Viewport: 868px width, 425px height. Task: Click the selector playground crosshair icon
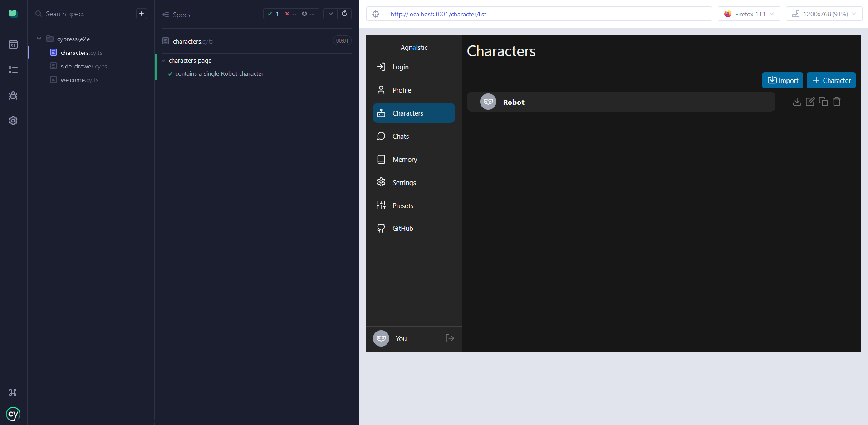pyautogui.click(x=376, y=14)
